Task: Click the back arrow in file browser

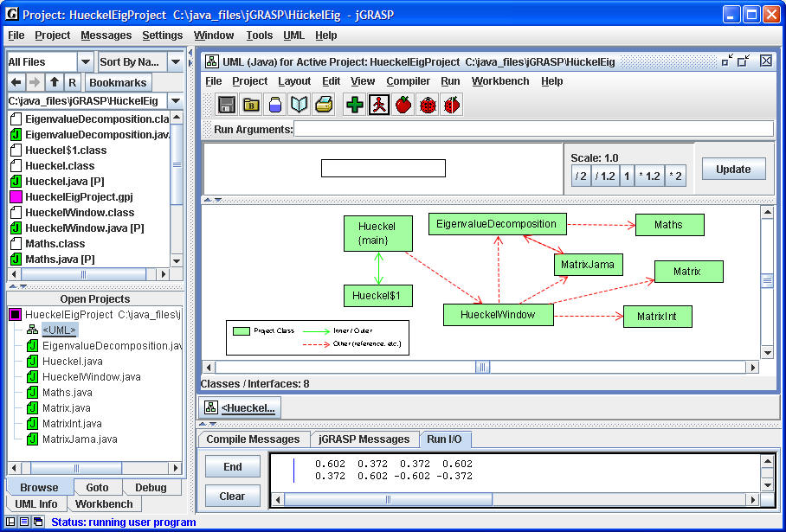Action: click(x=16, y=82)
